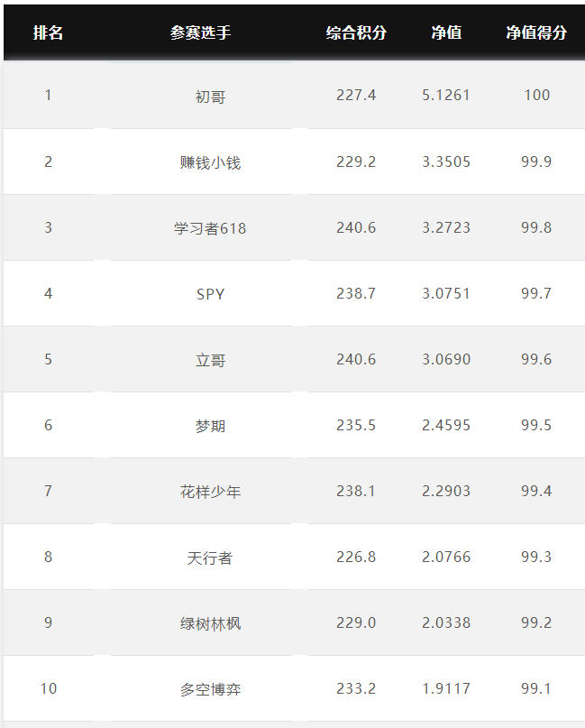Select contestant 梦期
The height and width of the screenshot is (728, 585).
click(x=210, y=426)
